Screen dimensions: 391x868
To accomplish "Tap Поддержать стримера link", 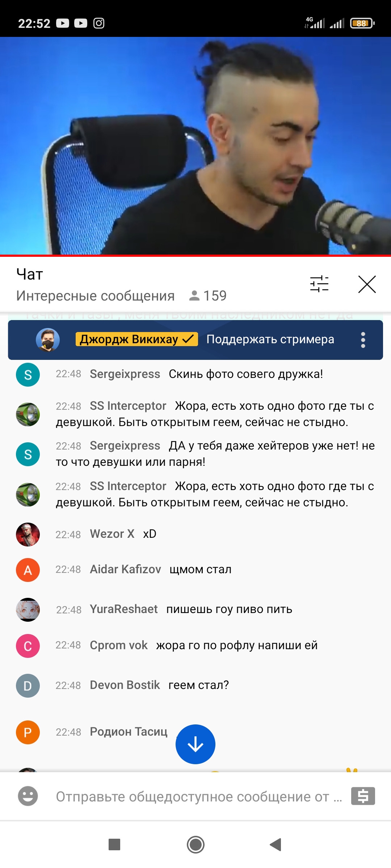I will tap(270, 339).
